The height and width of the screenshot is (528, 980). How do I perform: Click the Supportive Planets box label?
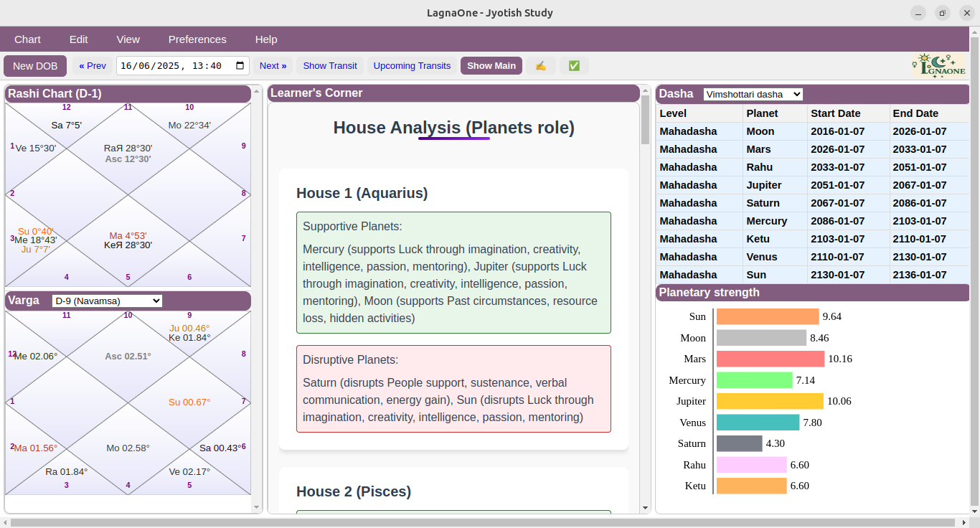[352, 227]
